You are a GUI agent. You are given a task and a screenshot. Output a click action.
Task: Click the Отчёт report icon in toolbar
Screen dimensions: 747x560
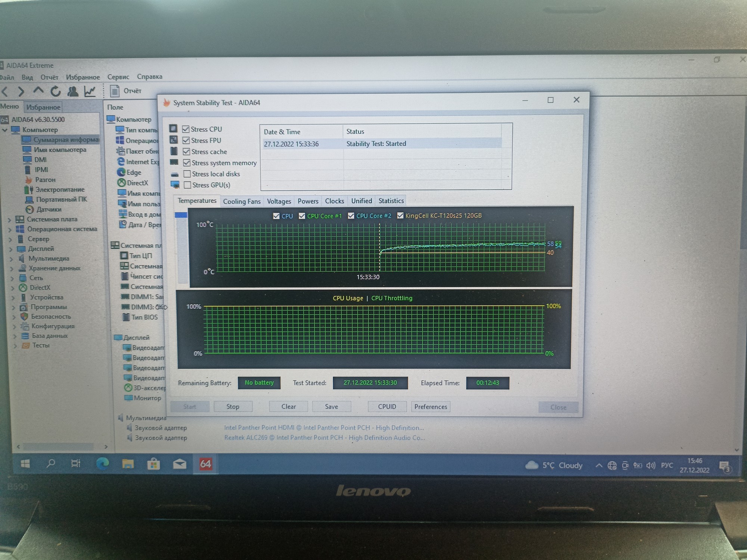(x=115, y=91)
